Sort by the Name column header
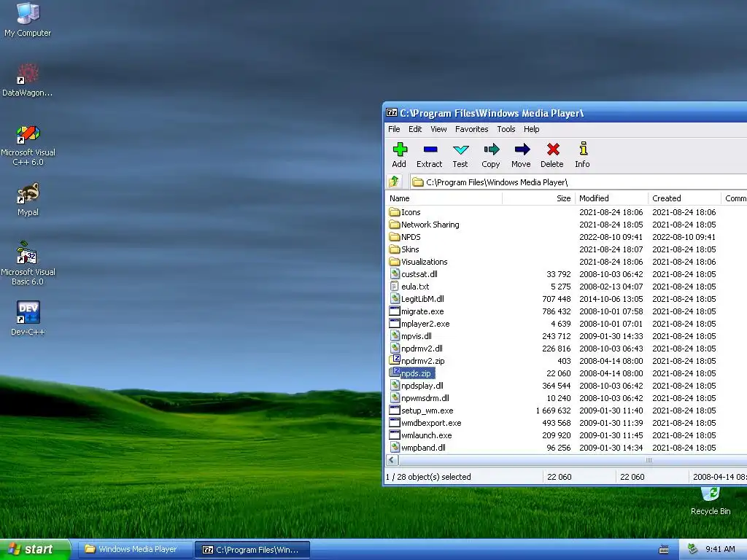This screenshot has width=747, height=560. point(444,198)
